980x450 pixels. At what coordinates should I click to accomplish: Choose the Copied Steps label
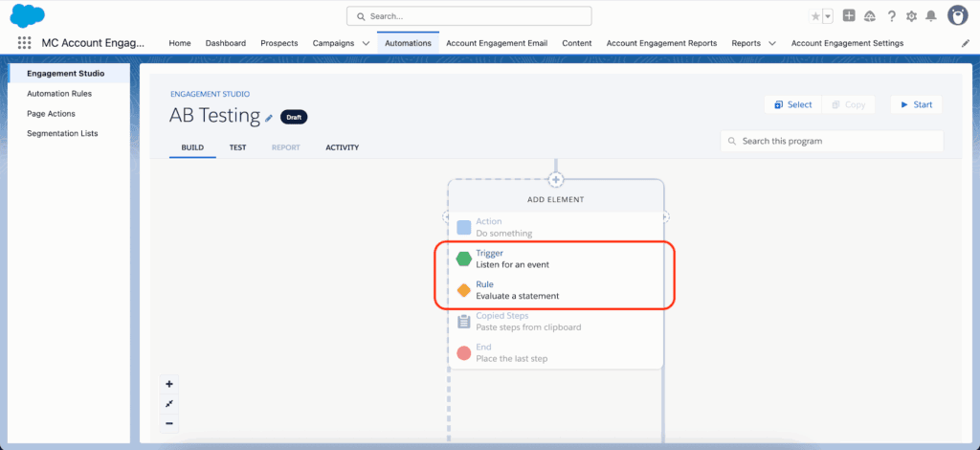[x=501, y=316]
